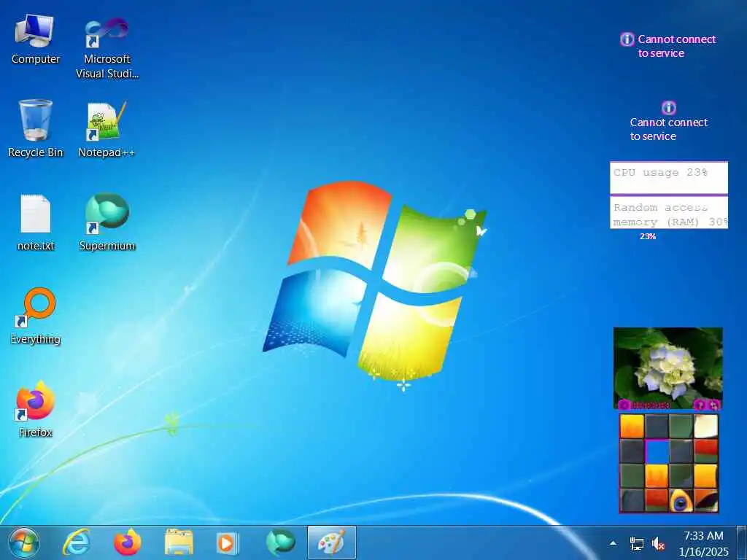Click info icon above Cannot connect text
The height and width of the screenshot is (560, 747).
click(668, 108)
